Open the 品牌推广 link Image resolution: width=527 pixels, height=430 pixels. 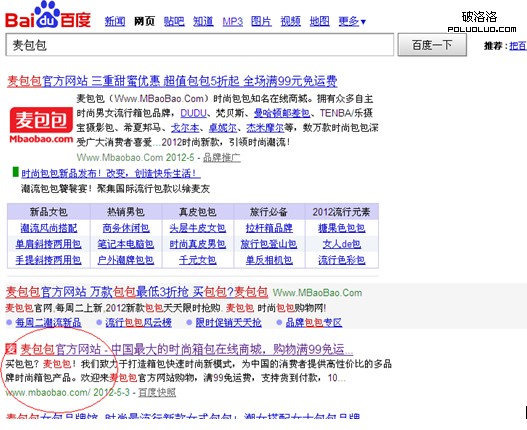222,157
